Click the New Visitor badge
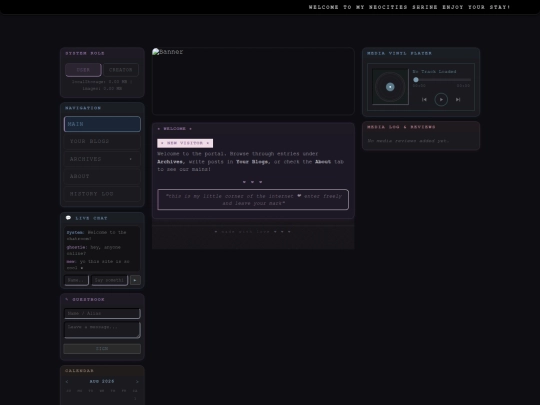This screenshot has height=405, width=540. [x=185, y=143]
